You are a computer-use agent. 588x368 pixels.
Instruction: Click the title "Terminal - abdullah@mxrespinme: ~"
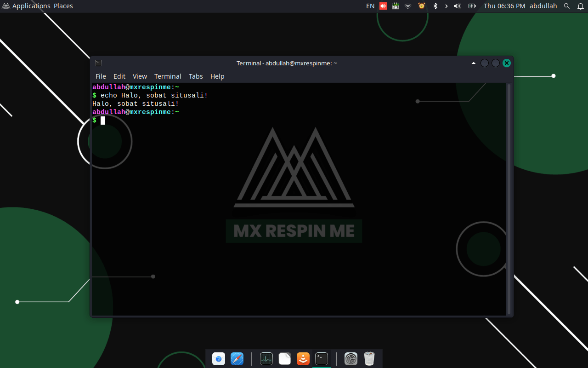pyautogui.click(x=287, y=63)
